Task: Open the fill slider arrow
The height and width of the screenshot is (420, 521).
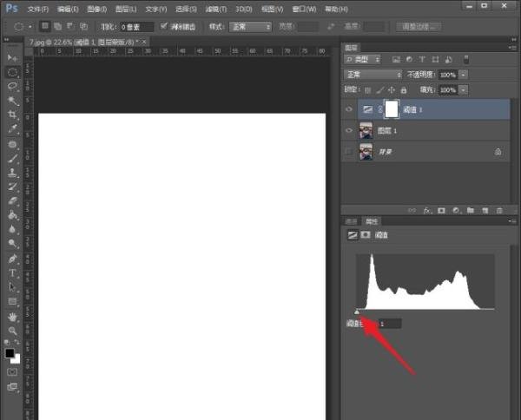Action: [x=463, y=89]
